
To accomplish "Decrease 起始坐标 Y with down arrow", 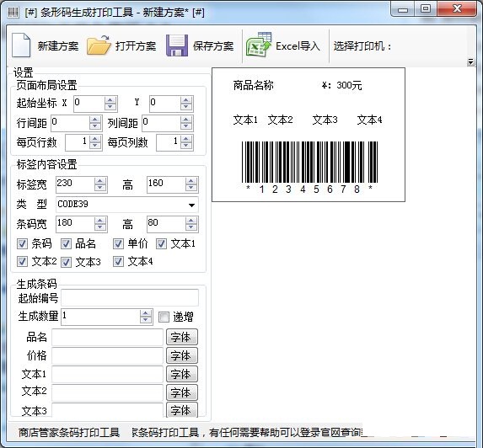I will pos(186,107).
